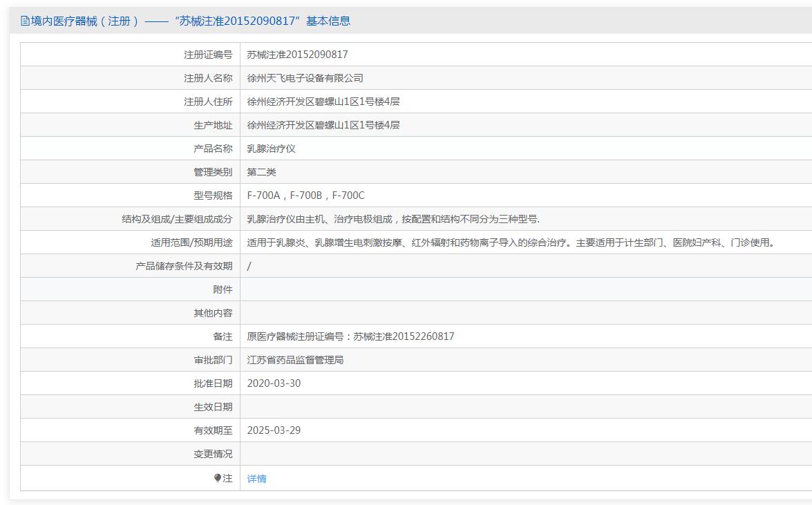Click the approval department 江苏省药品监督管理局
The height and width of the screenshot is (505, 812).
click(x=295, y=360)
